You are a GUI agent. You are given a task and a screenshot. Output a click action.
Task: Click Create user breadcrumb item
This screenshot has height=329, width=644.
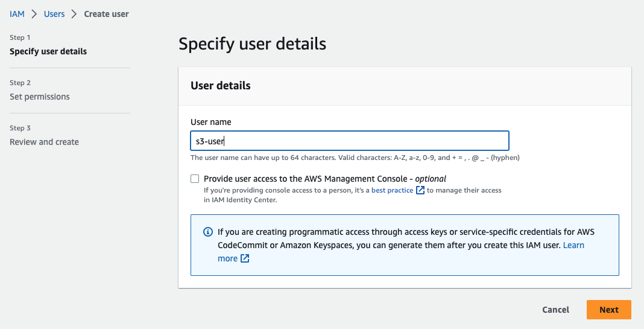point(106,14)
